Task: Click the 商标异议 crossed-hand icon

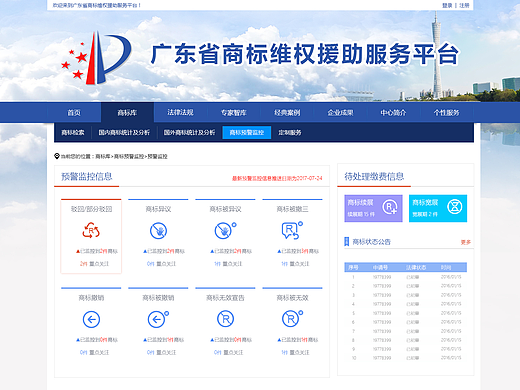Action: click(158, 231)
